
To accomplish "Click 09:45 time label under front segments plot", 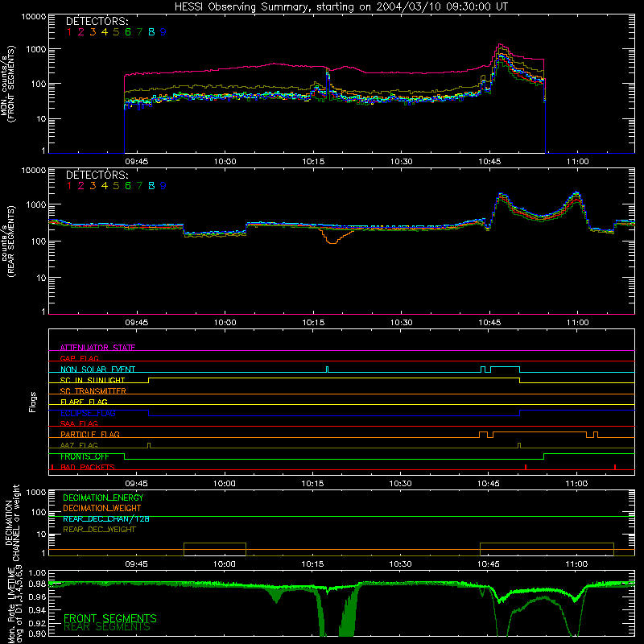I will [136, 162].
